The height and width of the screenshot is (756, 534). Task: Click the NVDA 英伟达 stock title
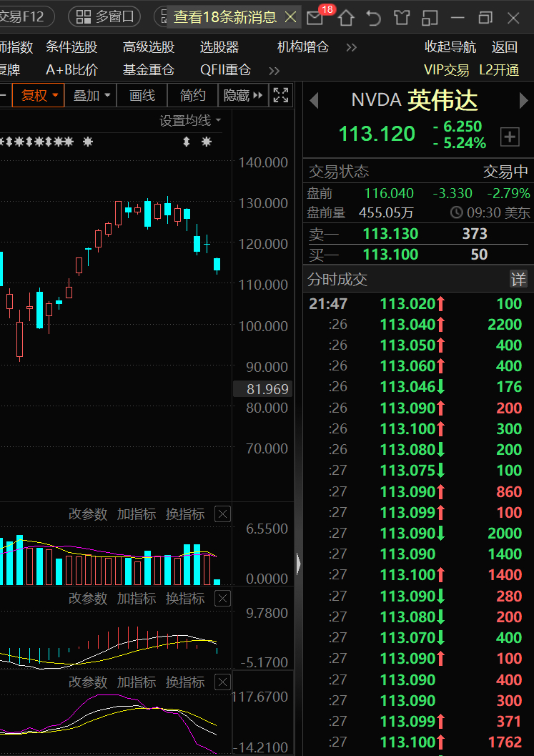(415, 100)
